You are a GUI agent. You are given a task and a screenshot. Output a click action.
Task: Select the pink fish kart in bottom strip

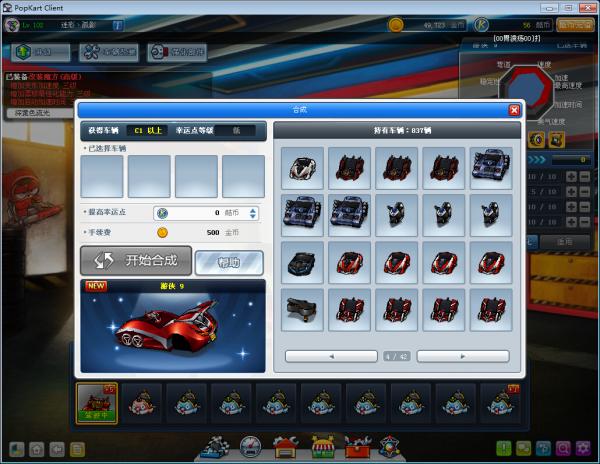pyautogui.click(x=142, y=404)
